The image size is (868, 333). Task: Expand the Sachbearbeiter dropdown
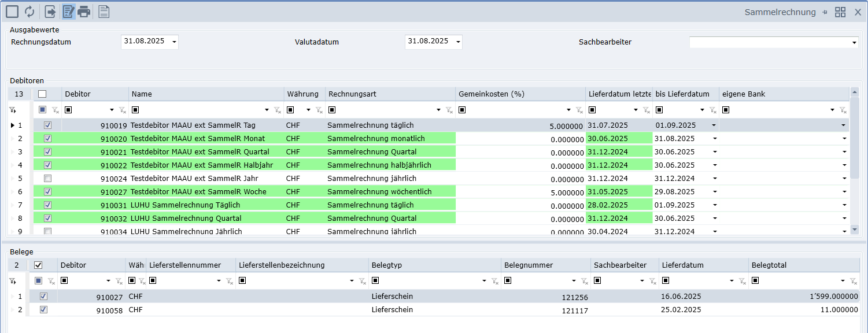[854, 42]
